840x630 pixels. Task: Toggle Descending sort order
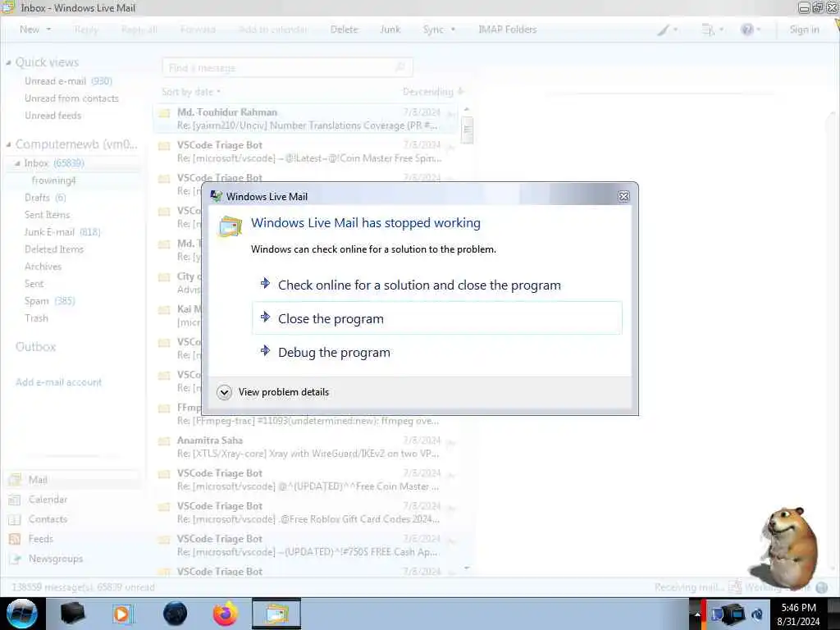point(433,92)
